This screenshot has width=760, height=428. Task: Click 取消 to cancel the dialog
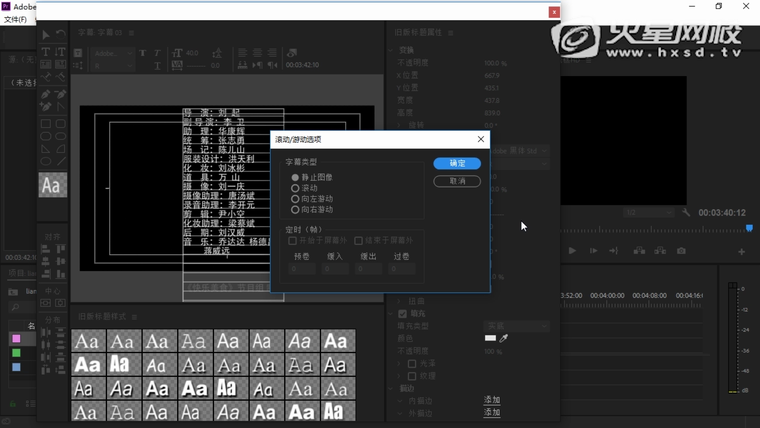457,181
